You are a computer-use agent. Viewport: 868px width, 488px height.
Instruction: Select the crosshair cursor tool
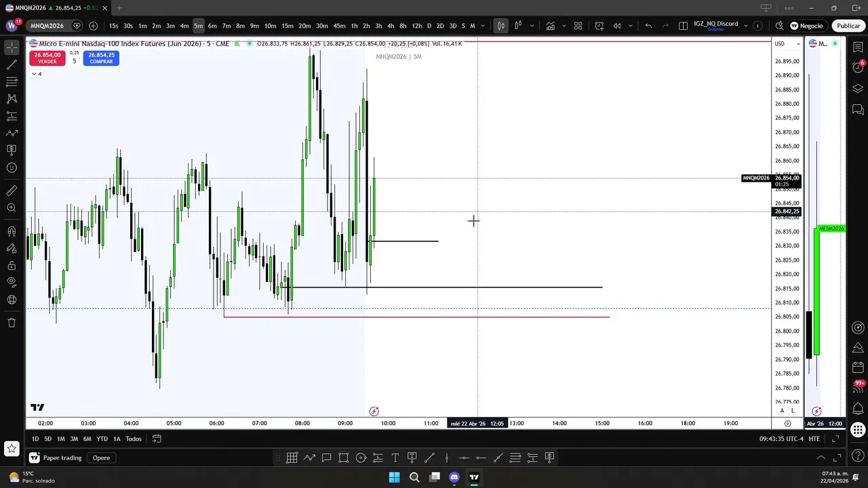12,47
